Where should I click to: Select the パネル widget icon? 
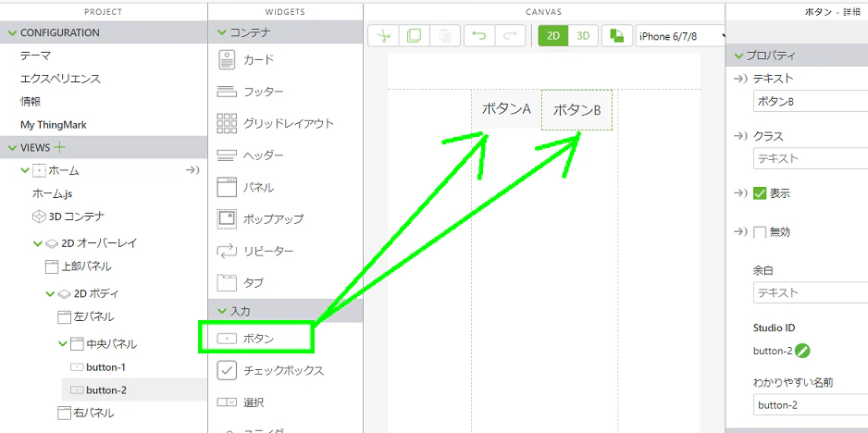coord(227,187)
